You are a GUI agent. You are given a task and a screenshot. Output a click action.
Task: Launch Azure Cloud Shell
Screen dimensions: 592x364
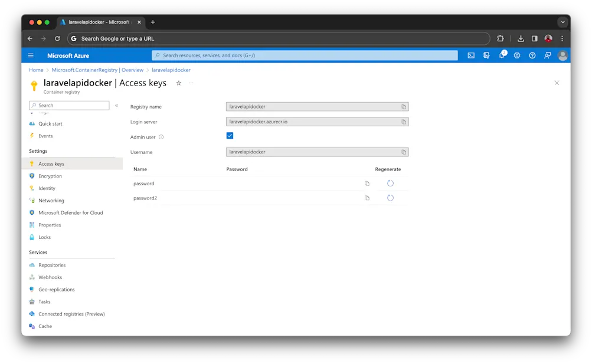(470, 55)
